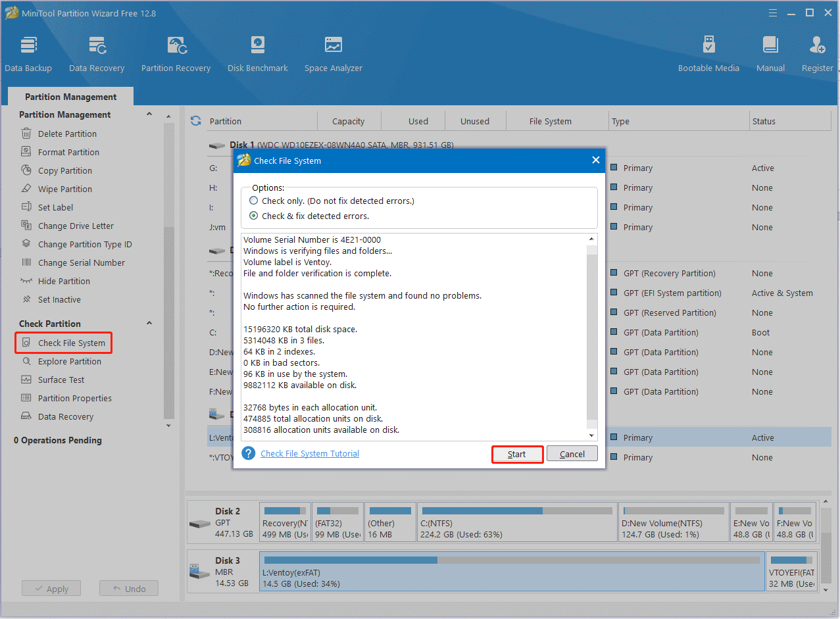Select 'Check & fix detected errors' option
This screenshot has height=619, width=840.
tap(254, 216)
